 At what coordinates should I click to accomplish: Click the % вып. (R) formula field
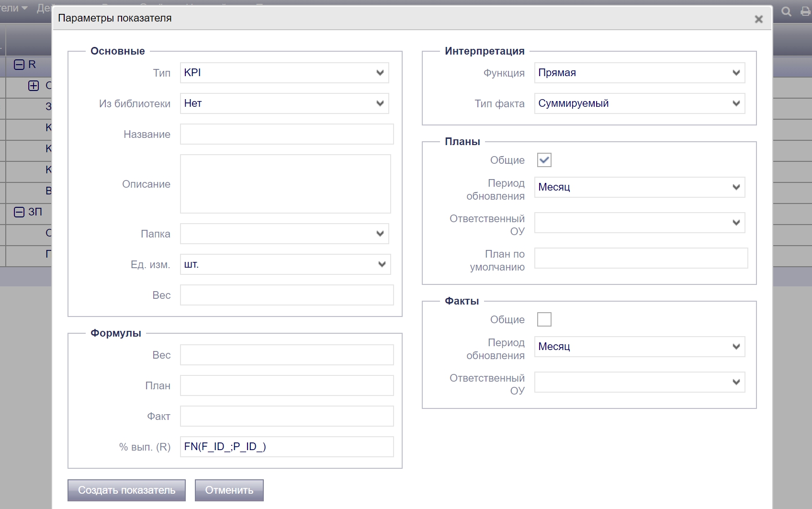click(x=287, y=447)
